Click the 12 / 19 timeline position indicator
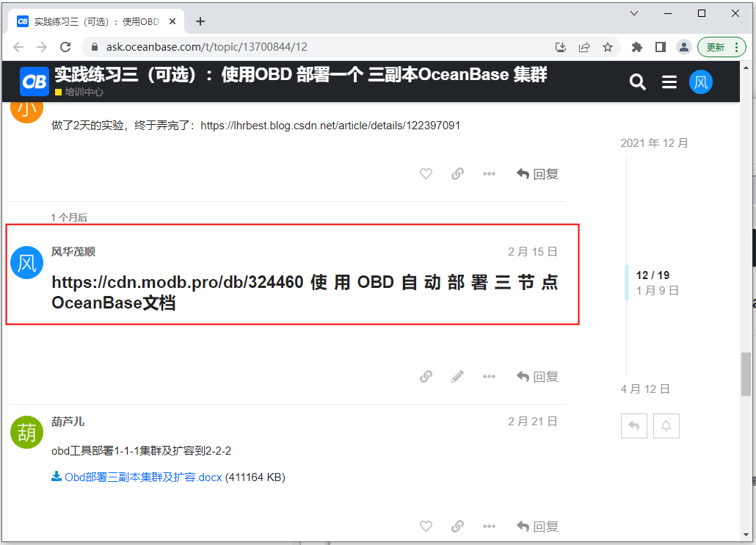 click(653, 275)
